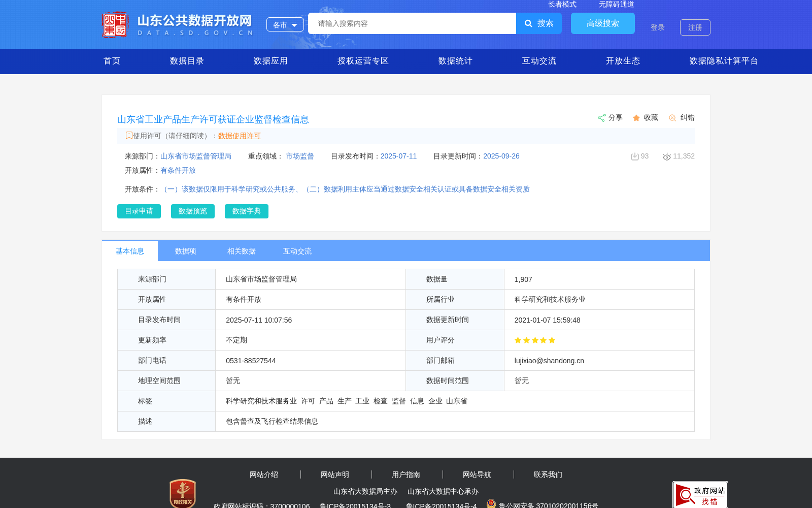The image size is (812, 508).
Task: Open 互动交流 in top navigation
Action: 539,61
